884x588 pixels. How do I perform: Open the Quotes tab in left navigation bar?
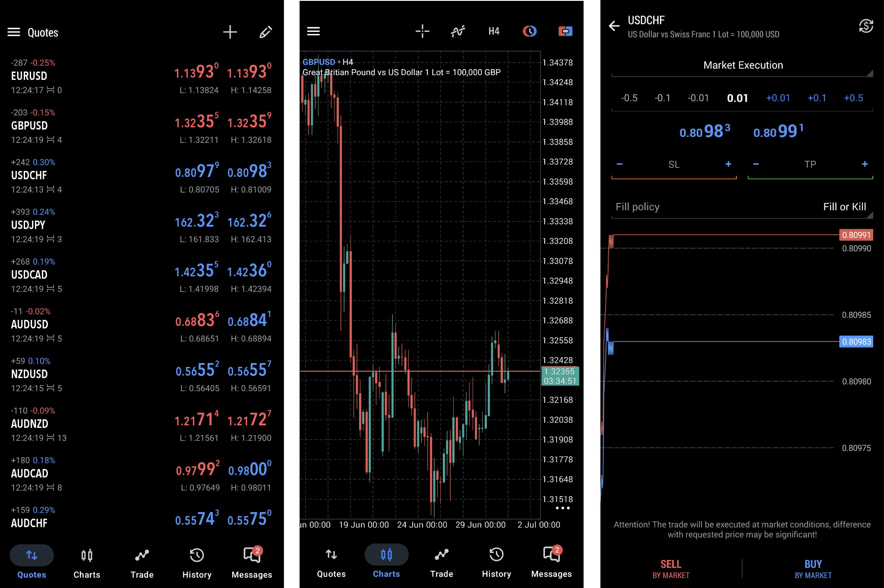[x=32, y=562]
